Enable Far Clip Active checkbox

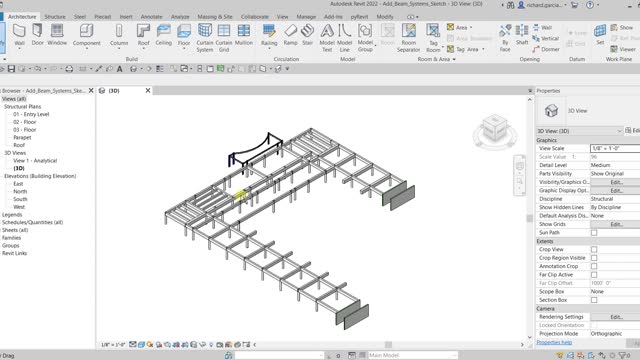pyautogui.click(x=594, y=275)
